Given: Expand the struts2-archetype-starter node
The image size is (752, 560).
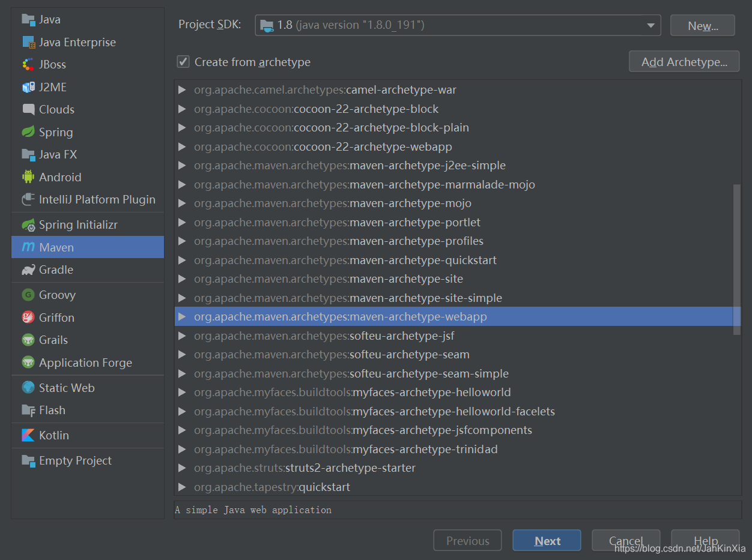Looking at the screenshot, I should point(182,468).
